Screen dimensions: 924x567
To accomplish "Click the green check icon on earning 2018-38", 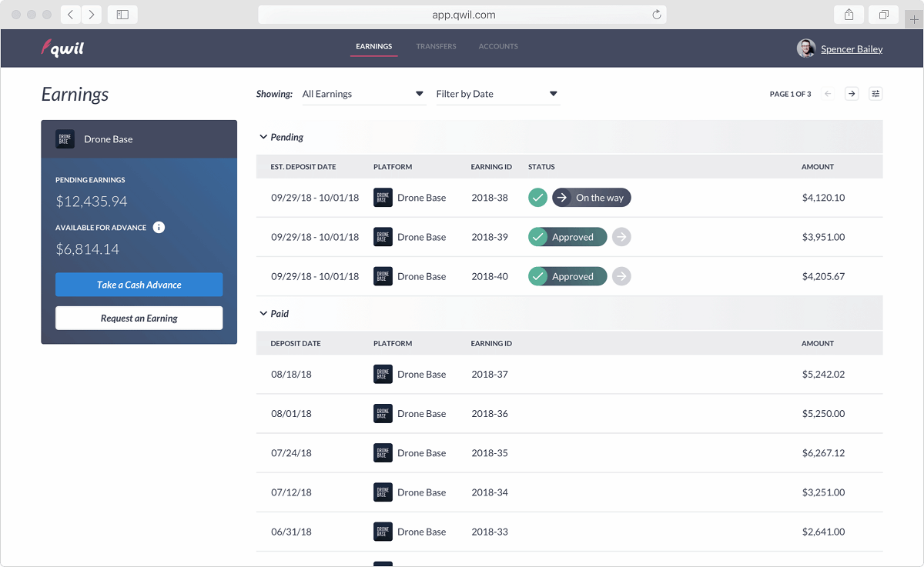I will 537,197.
